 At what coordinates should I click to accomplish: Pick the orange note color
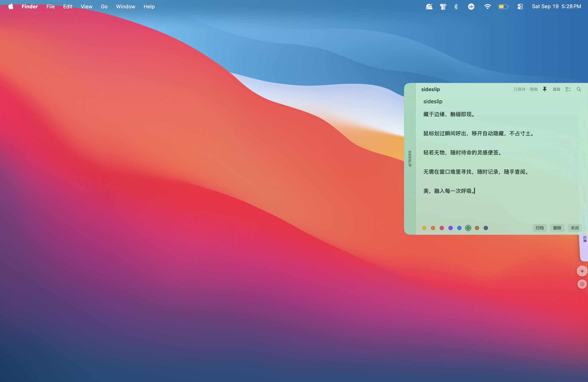[433, 228]
